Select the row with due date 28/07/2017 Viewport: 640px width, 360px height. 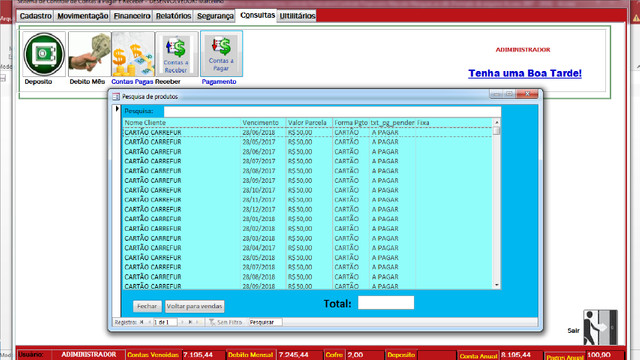click(308, 161)
